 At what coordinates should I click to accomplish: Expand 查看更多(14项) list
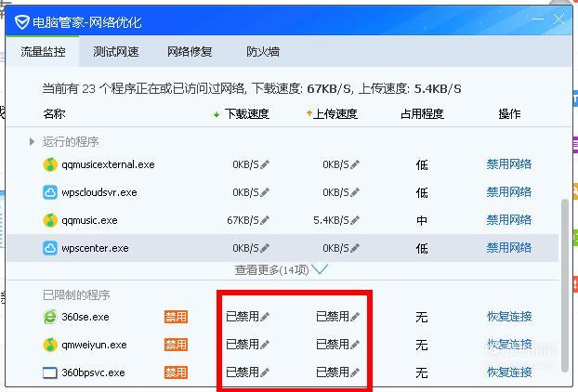(281, 269)
